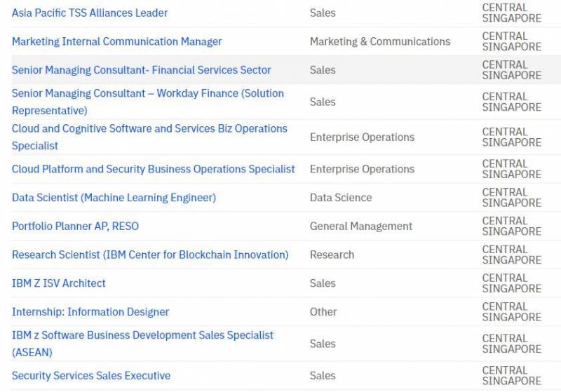
Task: Open Senior Managing Consultant Financial Services Sector job
Action: tap(141, 70)
